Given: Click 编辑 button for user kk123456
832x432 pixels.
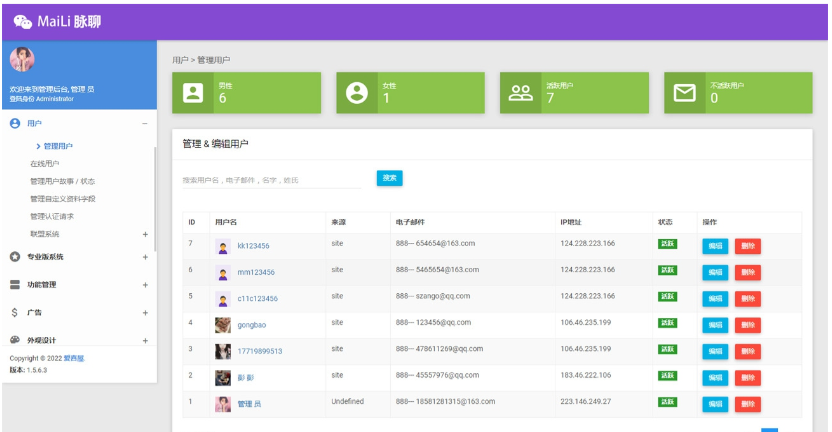Looking at the screenshot, I should point(715,246).
